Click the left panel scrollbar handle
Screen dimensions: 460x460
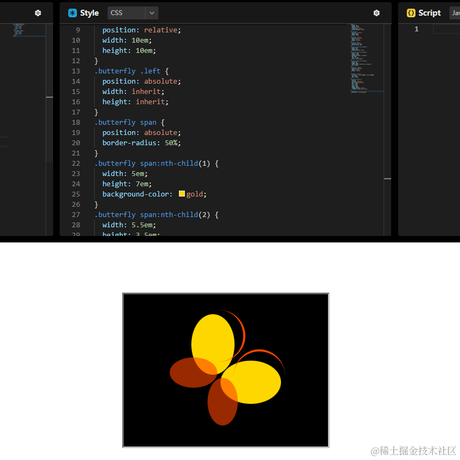(49, 97)
